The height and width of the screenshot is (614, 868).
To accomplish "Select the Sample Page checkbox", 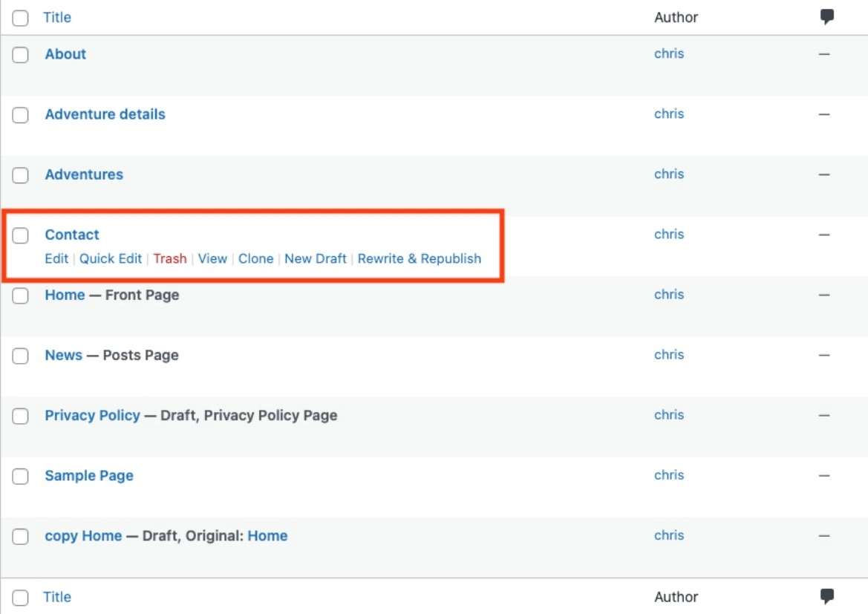I will tap(21, 476).
